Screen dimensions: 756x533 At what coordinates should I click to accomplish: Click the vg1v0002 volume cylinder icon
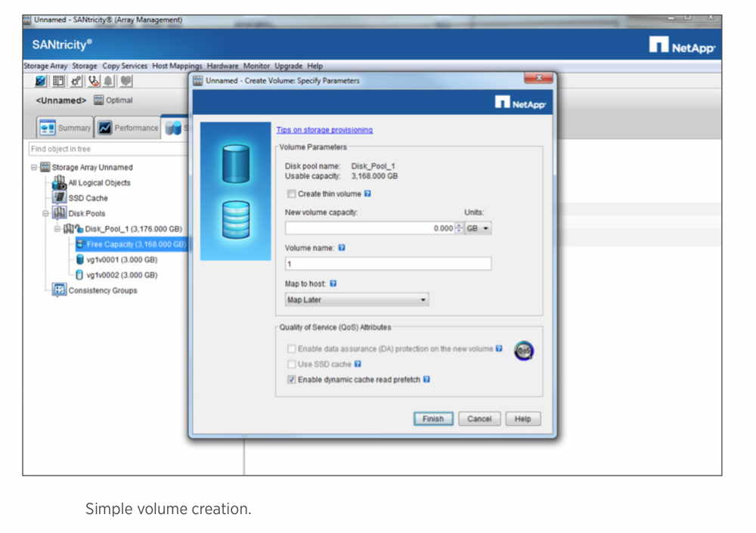pyautogui.click(x=79, y=275)
